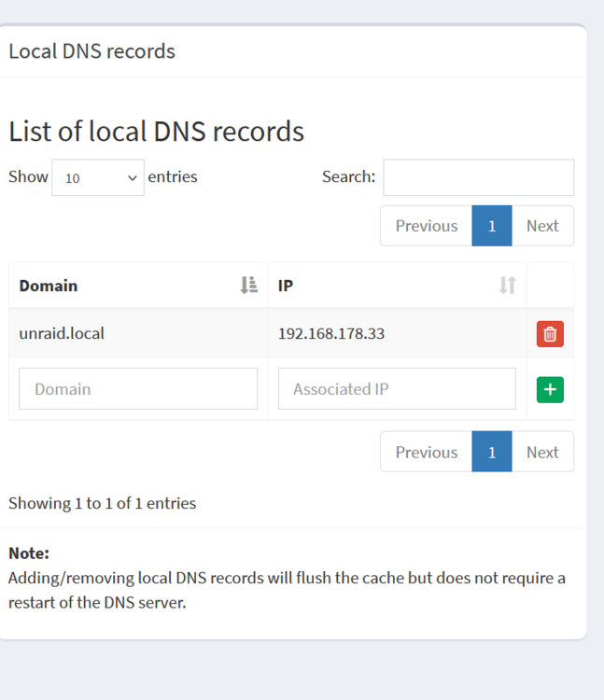This screenshot has width=604, height=700.
Task: Click the Associated IP input field
Action: (x=397, y=389)
